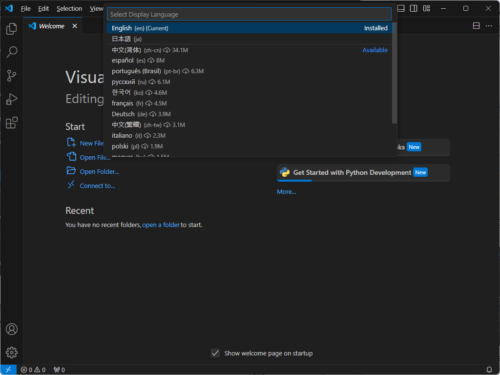Click the Open Folder icon

pyautogui.click(x=71, y=171)
